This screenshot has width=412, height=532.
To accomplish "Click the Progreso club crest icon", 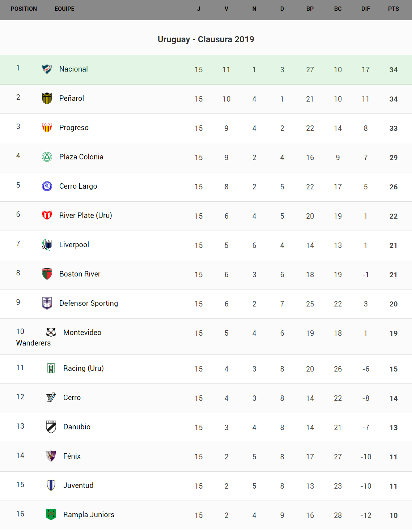I will point(47,128).
